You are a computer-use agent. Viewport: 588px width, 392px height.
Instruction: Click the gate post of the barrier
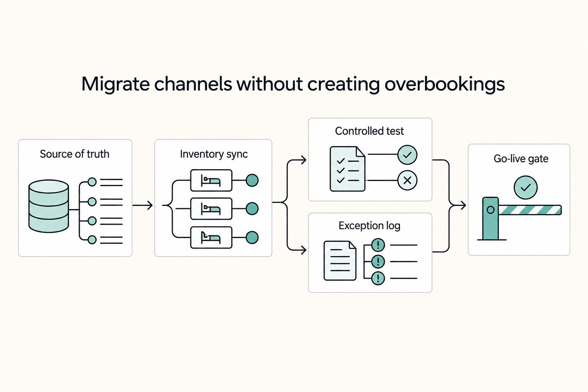coord(490,219)
